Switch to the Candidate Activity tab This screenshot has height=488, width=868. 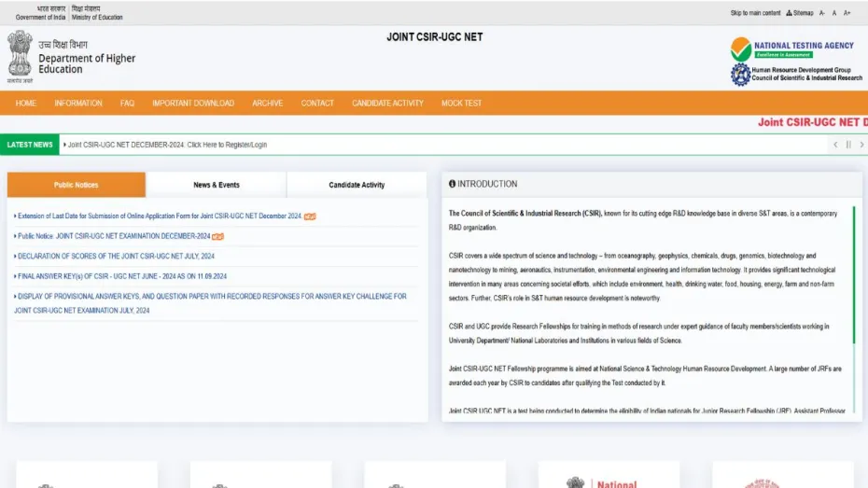357,185
